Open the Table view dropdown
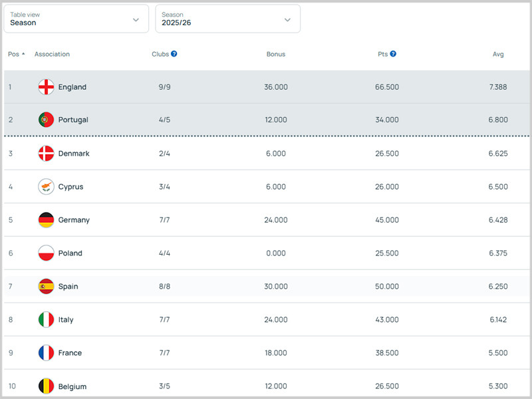This screenshot has width=532, height=399. point(75,19)
